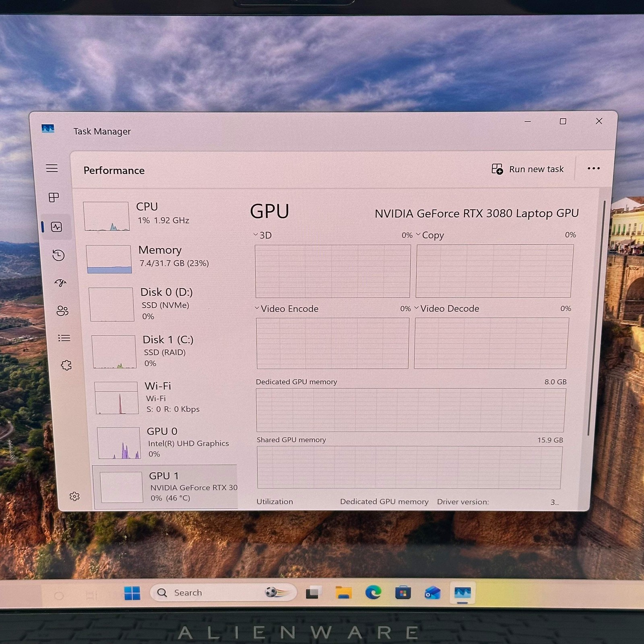Click the Driver version label
This screenshot has height=644, width=644.
(x=463, y=502)
